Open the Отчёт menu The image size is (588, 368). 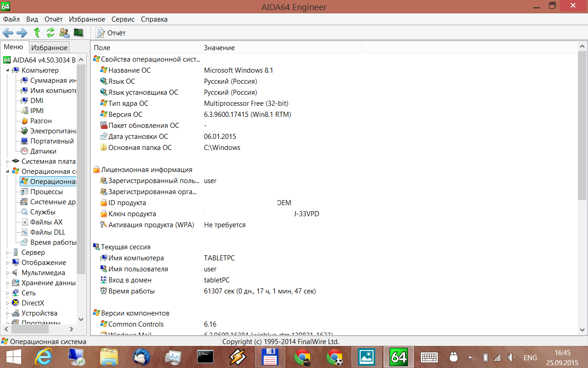click(x=53, y=19)
